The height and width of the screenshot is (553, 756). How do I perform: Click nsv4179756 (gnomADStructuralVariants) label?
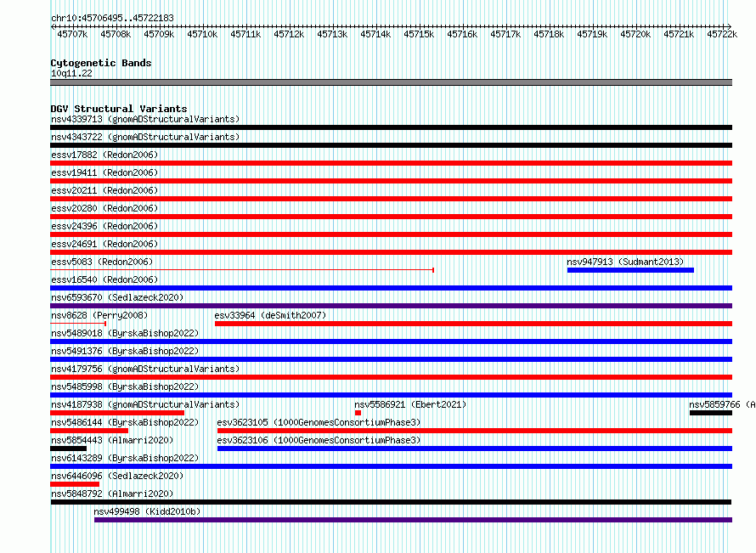click(145, 369)
